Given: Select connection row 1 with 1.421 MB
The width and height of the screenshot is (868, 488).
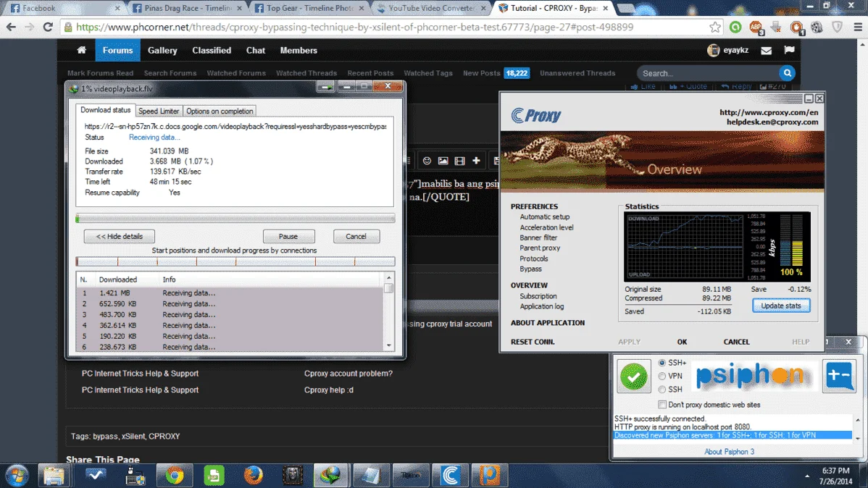Looking at the screenshot, I should point(229,293).
